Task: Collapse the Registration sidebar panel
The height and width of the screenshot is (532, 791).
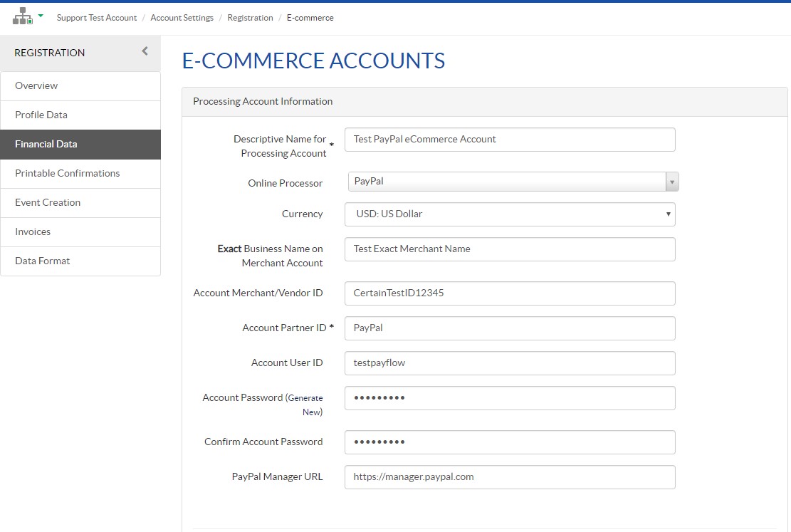Action: [x=145, y=51]
